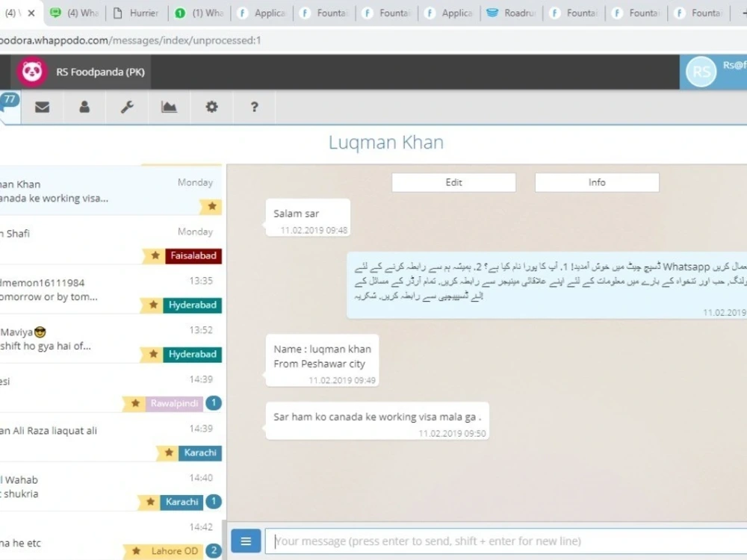Image resolution: width=747 pixels, height=560 pixels.
Task: Switch to the Roadrunner browser tab
Action: (512, 13)
